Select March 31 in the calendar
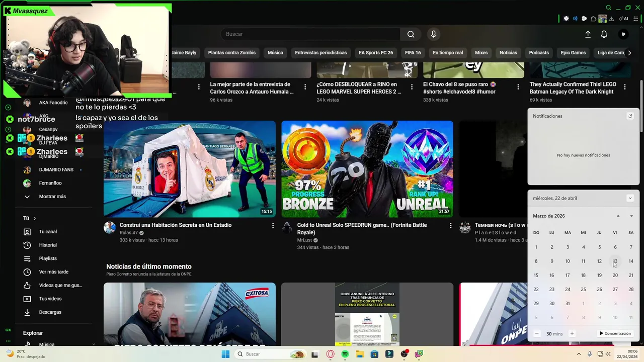Screen dimensions: 644x362 pyautogui.click(x=568, y=303)
